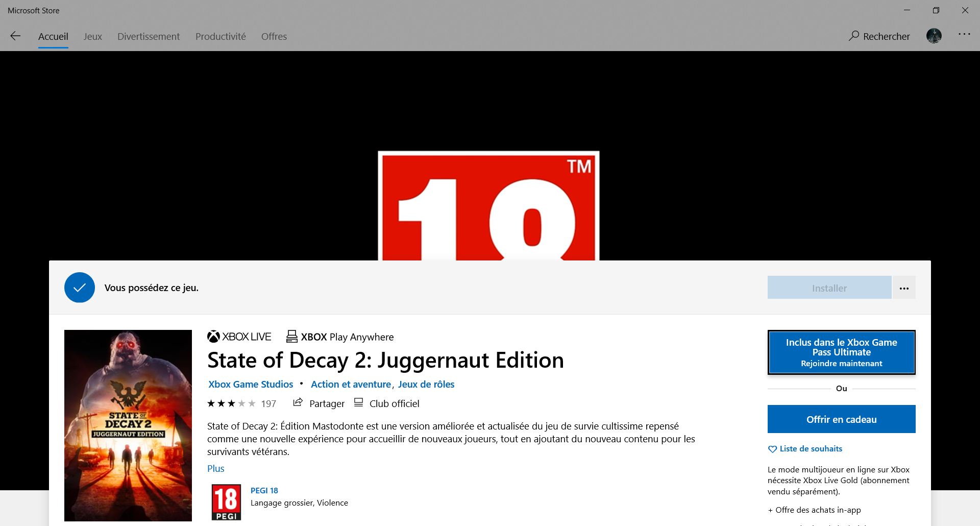Click the blue owned checkmark icon
The image size is (980, 526).
[80, 288]
